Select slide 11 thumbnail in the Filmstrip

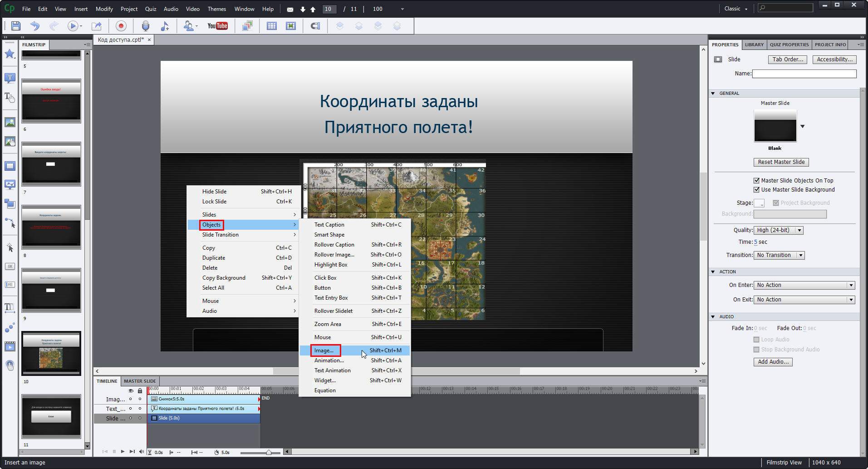point(51,416)
